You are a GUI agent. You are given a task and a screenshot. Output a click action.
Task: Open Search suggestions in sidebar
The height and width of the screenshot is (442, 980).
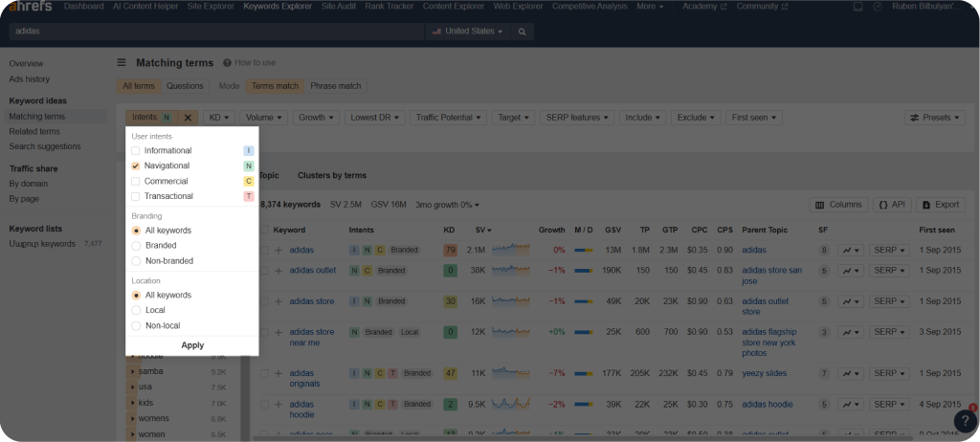[x=44, y=146]
